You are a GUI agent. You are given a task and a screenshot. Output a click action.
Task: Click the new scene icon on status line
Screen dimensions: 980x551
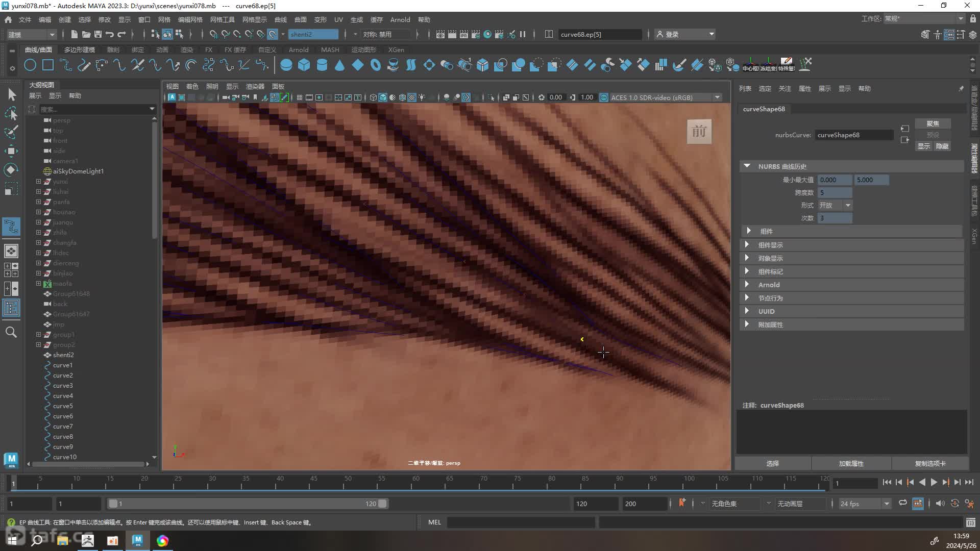pos(75,34)
